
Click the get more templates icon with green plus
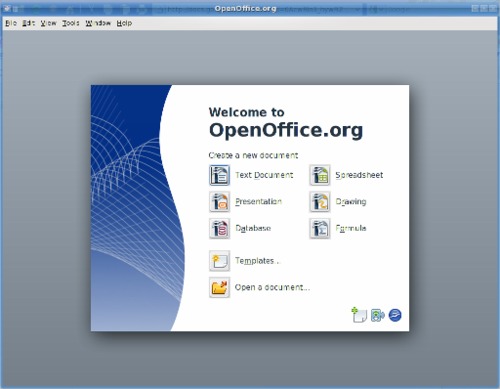359,315
